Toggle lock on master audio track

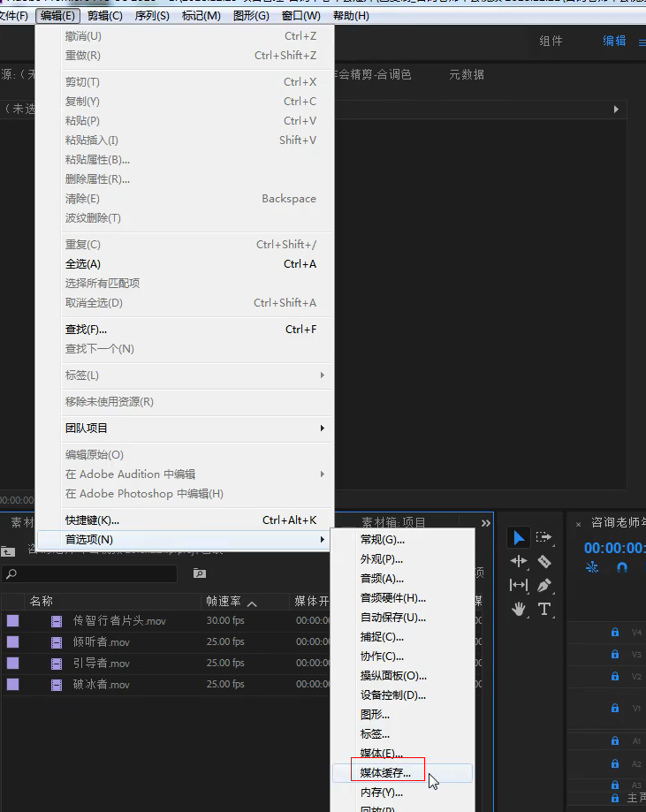click(x=615, y=798)
